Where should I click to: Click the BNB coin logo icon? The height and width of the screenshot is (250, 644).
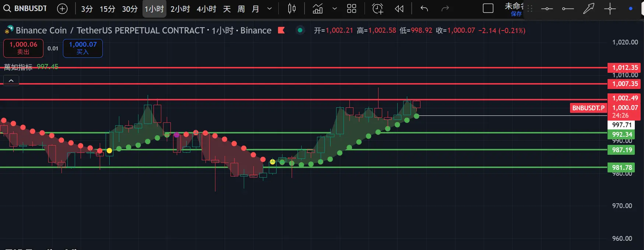click(x=9, y=30)
